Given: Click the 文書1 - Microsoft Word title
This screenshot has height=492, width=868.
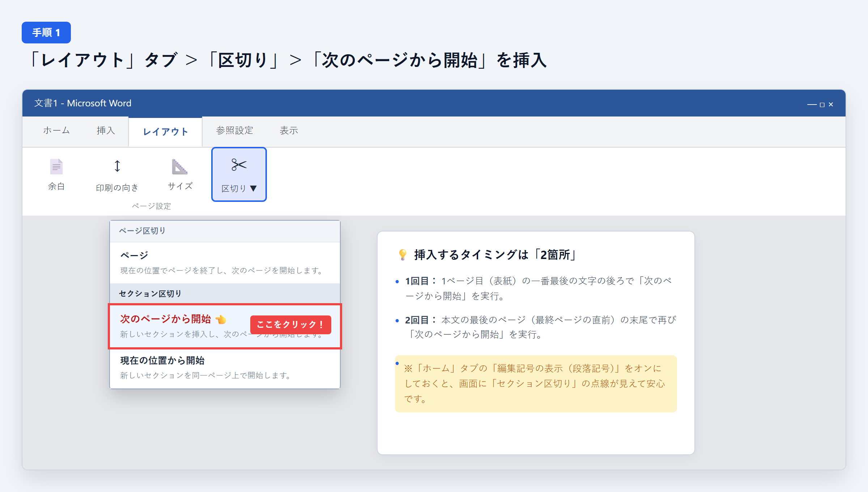Looking at the screenshot, I should point(83,103).
